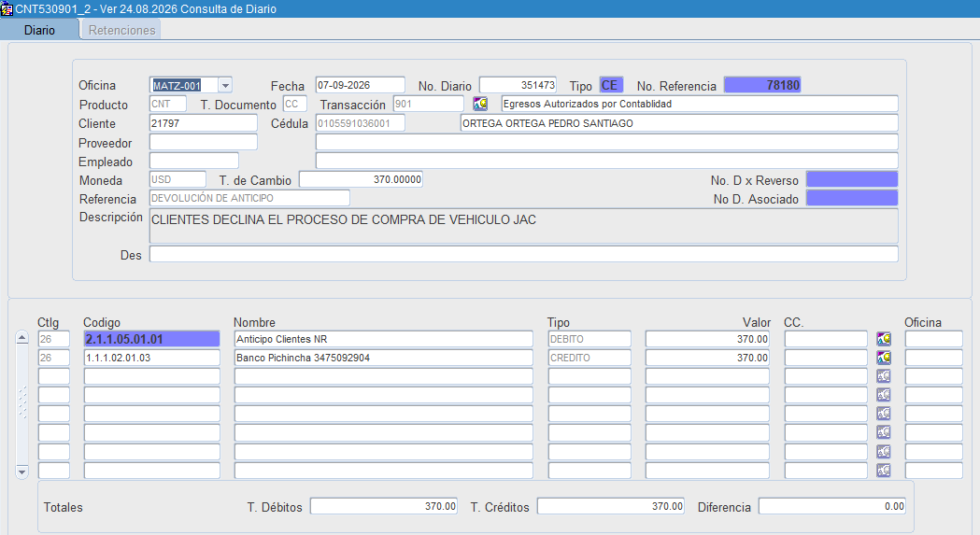Select the Tipo field showing CE
Viewport: 980px width, 535px height.
[611, 85]
